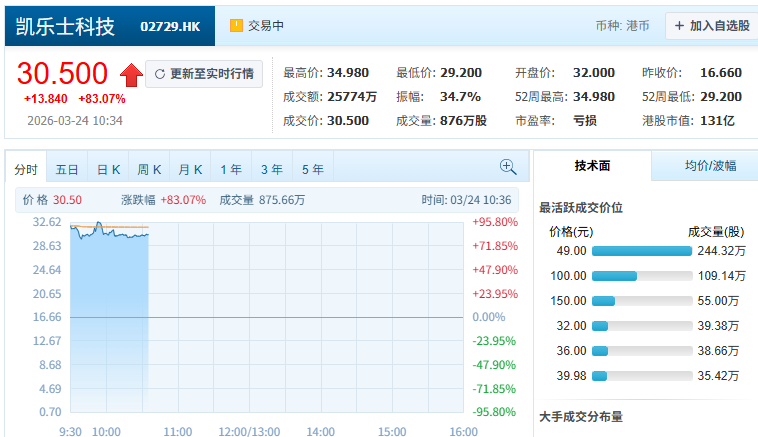Click the 振幅 value 34.7%
The width and height of the screenshot is (758, 437).
460,97
